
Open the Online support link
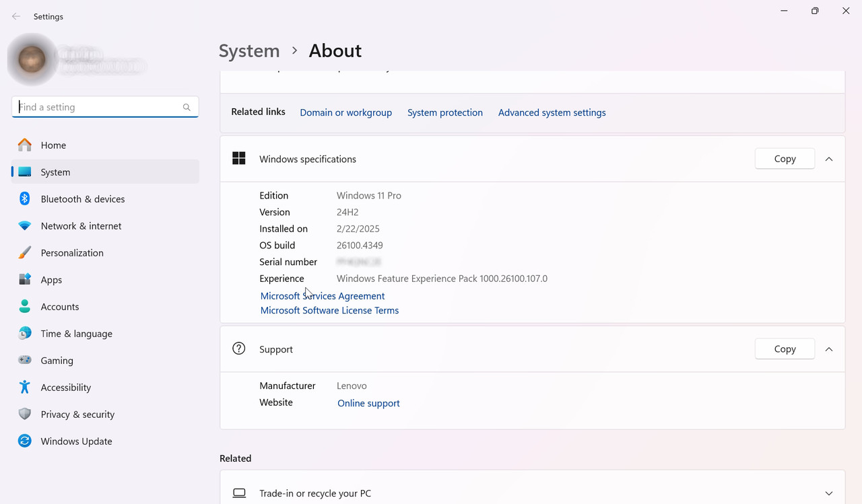(x=368, y=403)
